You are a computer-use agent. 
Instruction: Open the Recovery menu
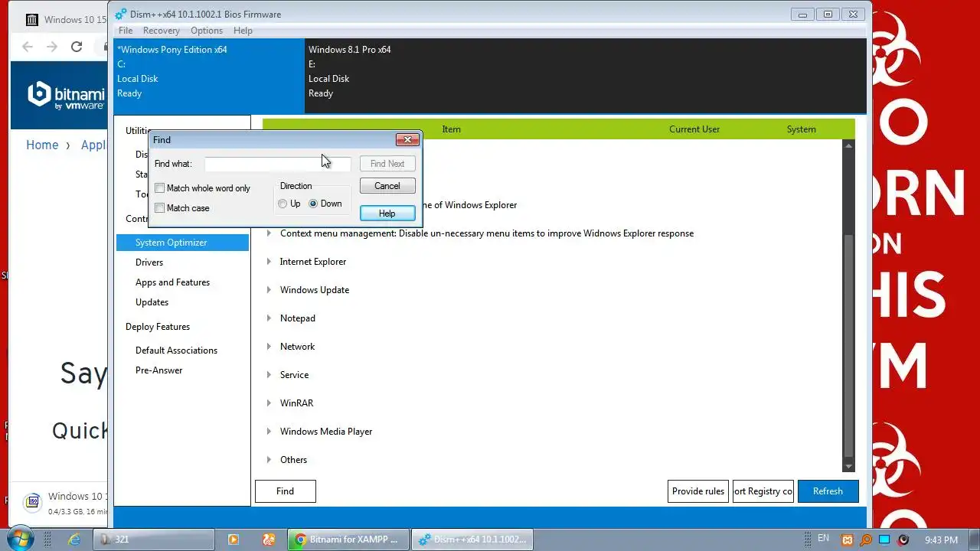coord(161,31)
